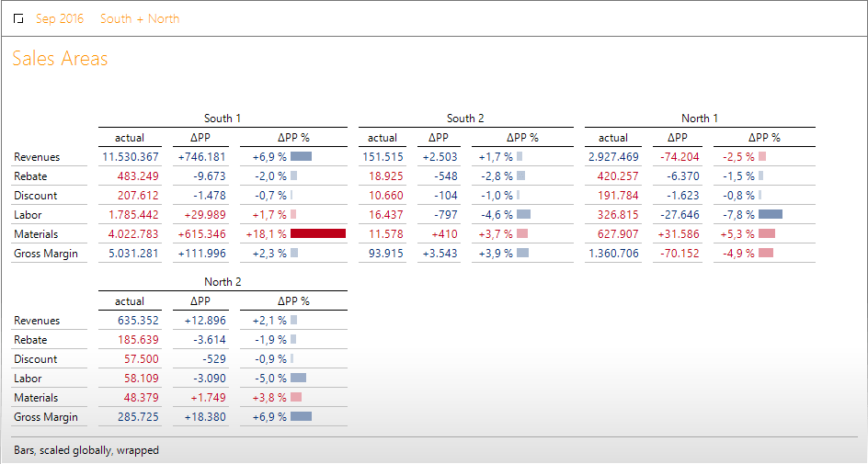Screen dimensions: 868x464
Task: Open the Sep 2016 period selector
Action: [x=60, y=19]
